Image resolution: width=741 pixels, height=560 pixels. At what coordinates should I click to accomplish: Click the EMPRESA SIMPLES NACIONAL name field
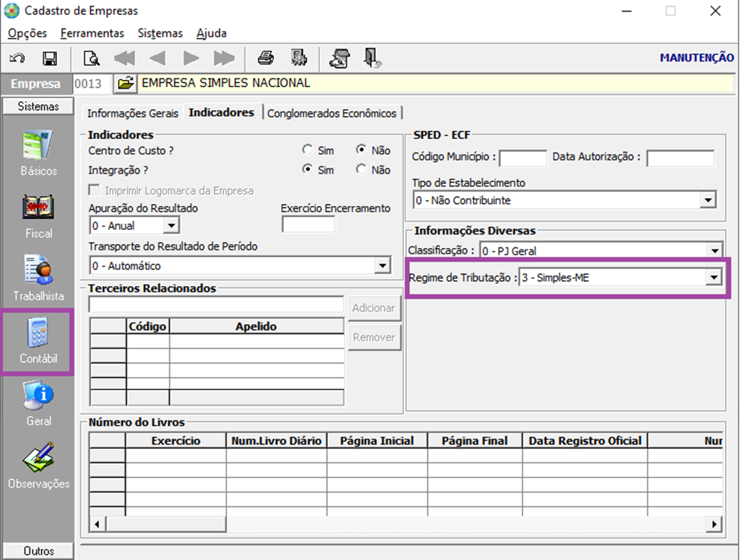435,83
